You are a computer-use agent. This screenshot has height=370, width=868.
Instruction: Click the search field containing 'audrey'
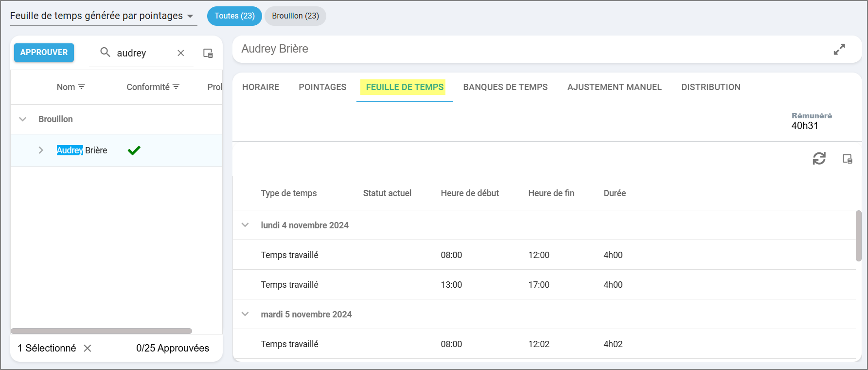point(141,53)
